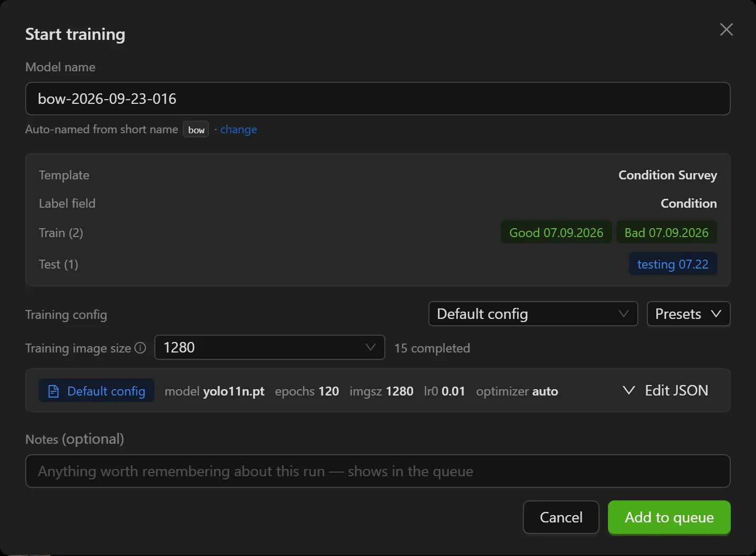Viewport: 756px width, 556px height.
Task: Click the optimizer auto summary value
Action: pos(517,391)
